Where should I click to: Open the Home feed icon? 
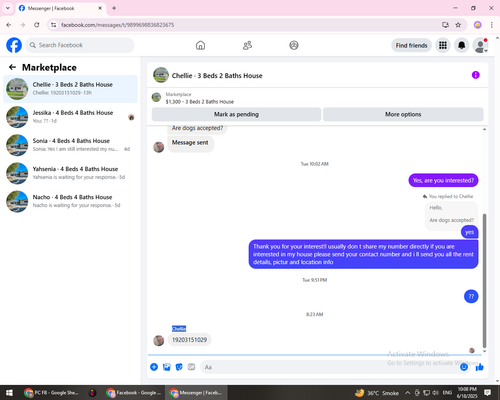click(200, 45)
